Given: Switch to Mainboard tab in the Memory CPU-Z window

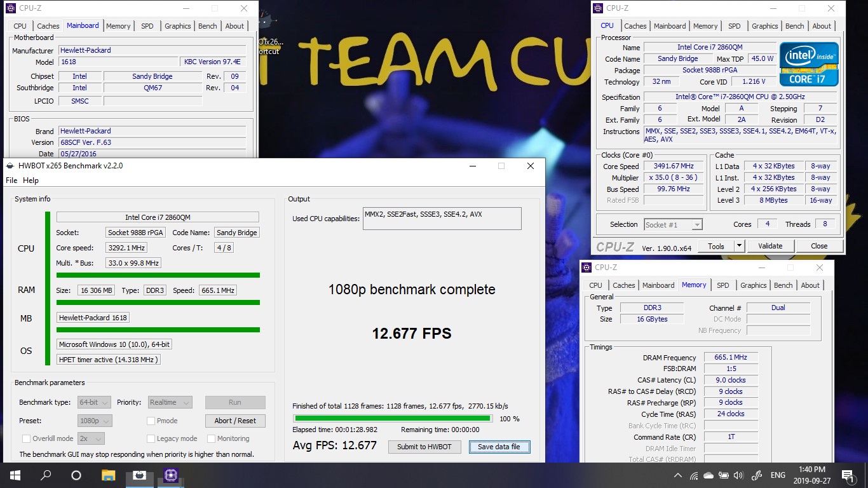Looking at the screenshot, I should (x=658, y=285).
